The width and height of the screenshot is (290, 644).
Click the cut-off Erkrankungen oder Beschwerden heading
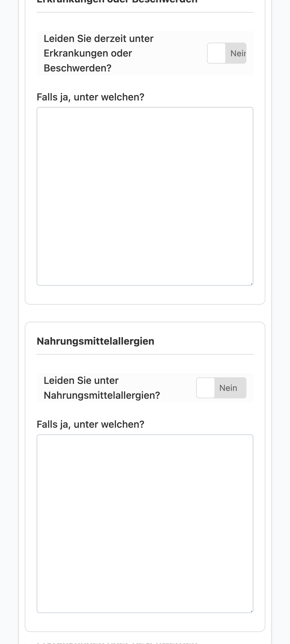(x=117, y=1)
